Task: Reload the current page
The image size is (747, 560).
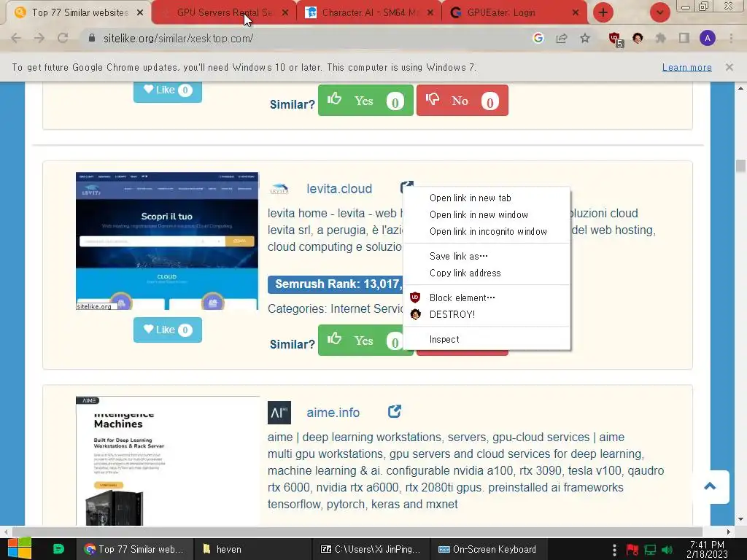Action: click(63, 39)
